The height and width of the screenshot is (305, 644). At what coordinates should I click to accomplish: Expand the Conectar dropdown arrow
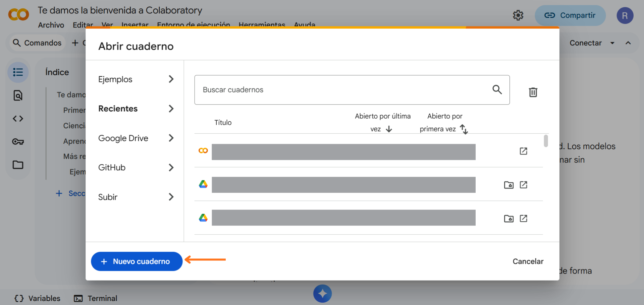(x=612, y=43)
